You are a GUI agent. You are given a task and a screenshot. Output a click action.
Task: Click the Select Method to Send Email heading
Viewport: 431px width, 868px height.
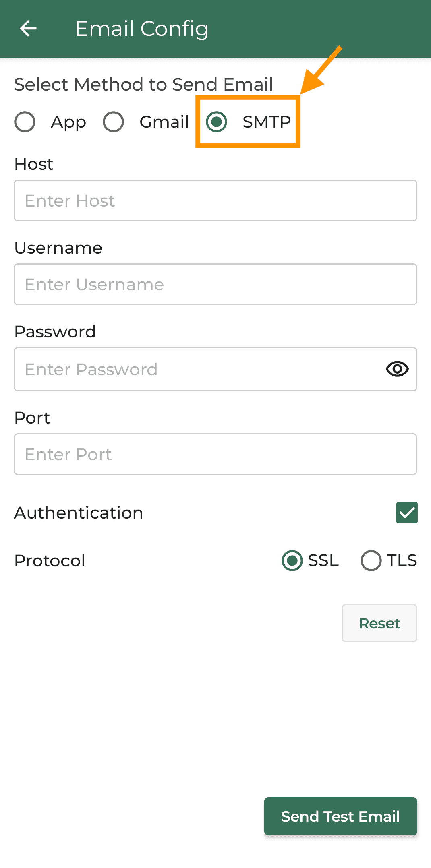tap(144, 84)
